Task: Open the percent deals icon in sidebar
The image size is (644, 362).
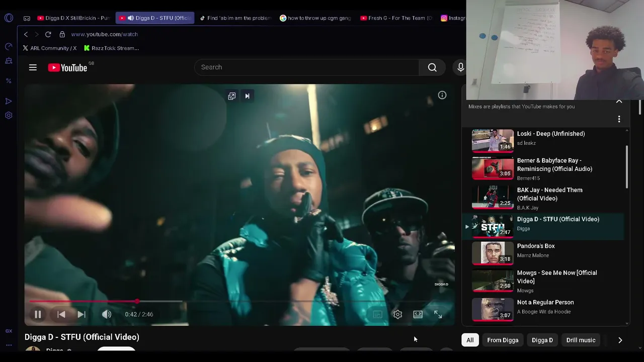Action: click(x=9, y=81)
